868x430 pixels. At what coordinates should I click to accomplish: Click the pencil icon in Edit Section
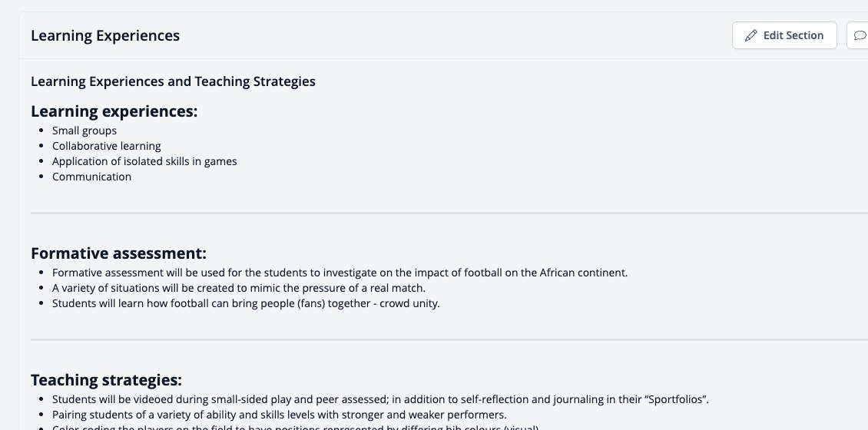point(750,35)
